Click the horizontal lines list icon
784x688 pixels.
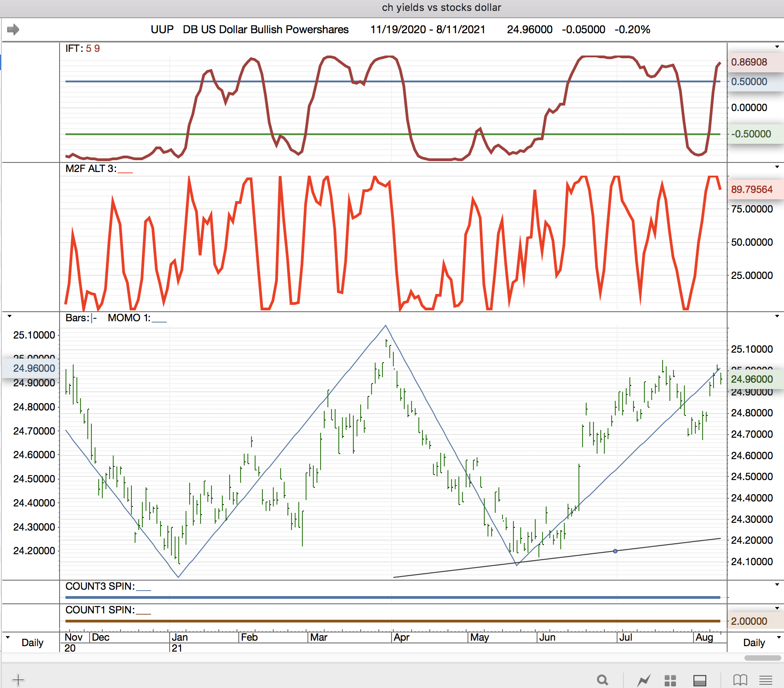(x=766, y=680)
